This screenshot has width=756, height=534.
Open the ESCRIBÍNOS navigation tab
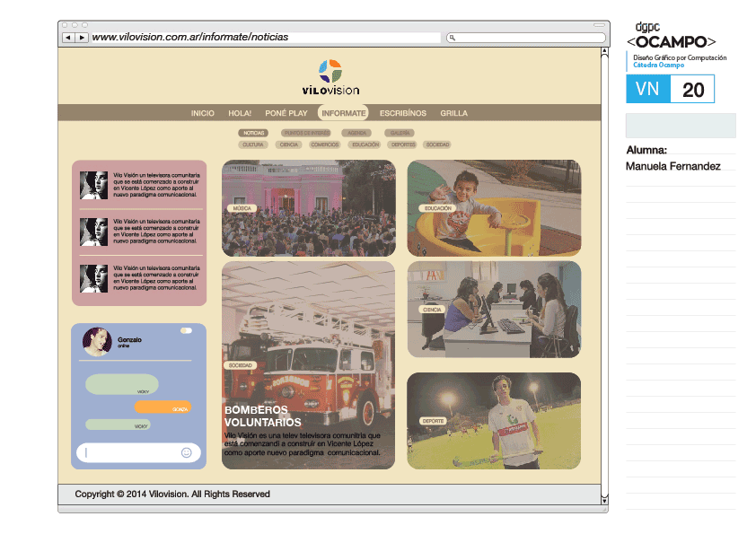402,113
